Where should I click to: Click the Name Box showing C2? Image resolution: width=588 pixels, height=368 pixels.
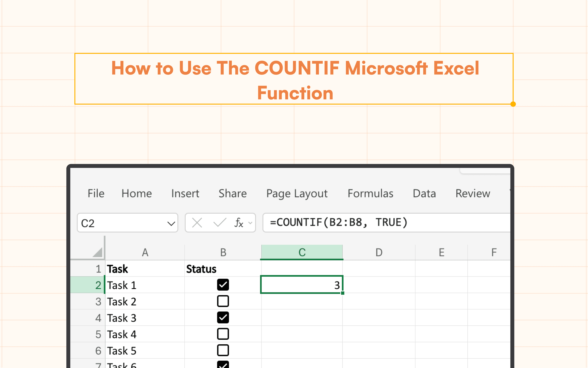(x=128, y=223)
